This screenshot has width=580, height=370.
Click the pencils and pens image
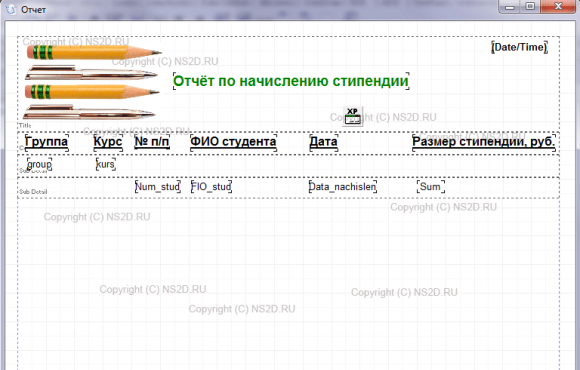pyautogui.click(x=92, y=82)
